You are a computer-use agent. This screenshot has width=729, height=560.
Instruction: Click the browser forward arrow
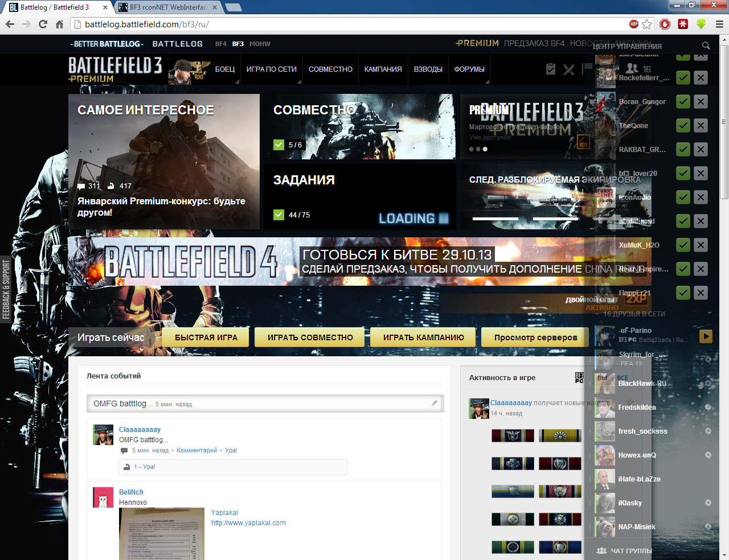click(26, 24)
